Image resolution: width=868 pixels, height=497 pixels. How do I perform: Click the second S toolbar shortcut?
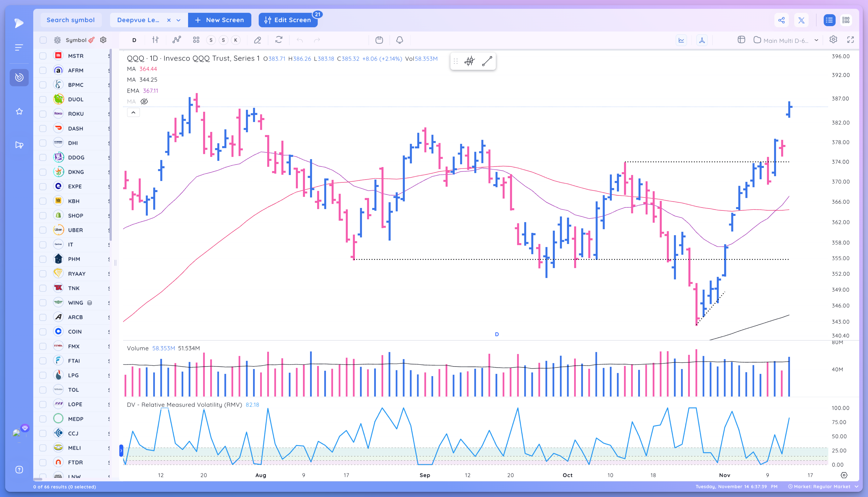tap(223, 40)
